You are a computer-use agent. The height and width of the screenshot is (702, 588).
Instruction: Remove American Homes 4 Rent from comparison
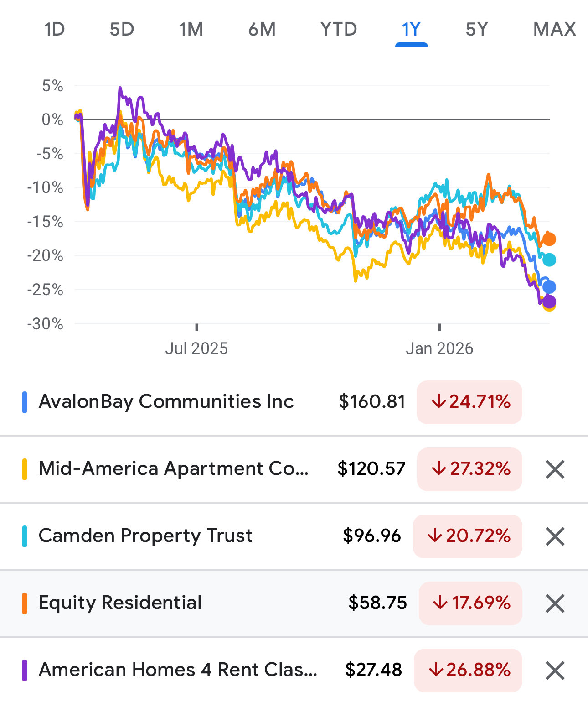pos(555,671)
